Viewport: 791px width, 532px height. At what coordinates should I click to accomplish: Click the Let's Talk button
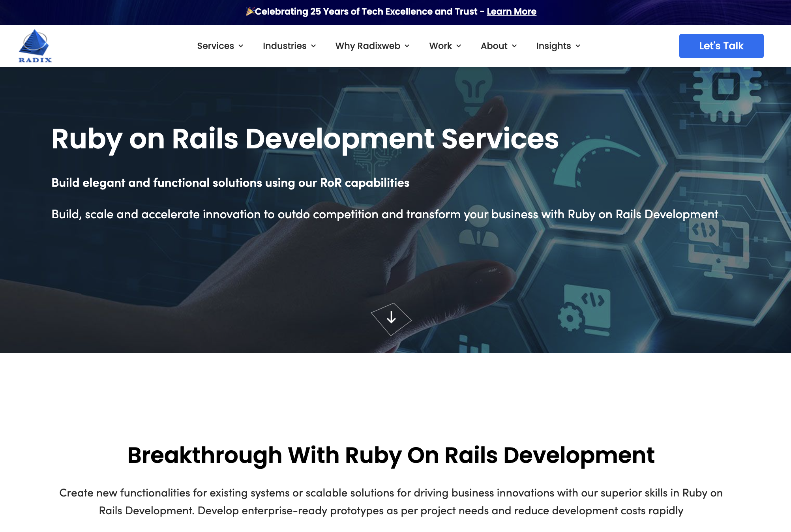click(x=721, y=46)
